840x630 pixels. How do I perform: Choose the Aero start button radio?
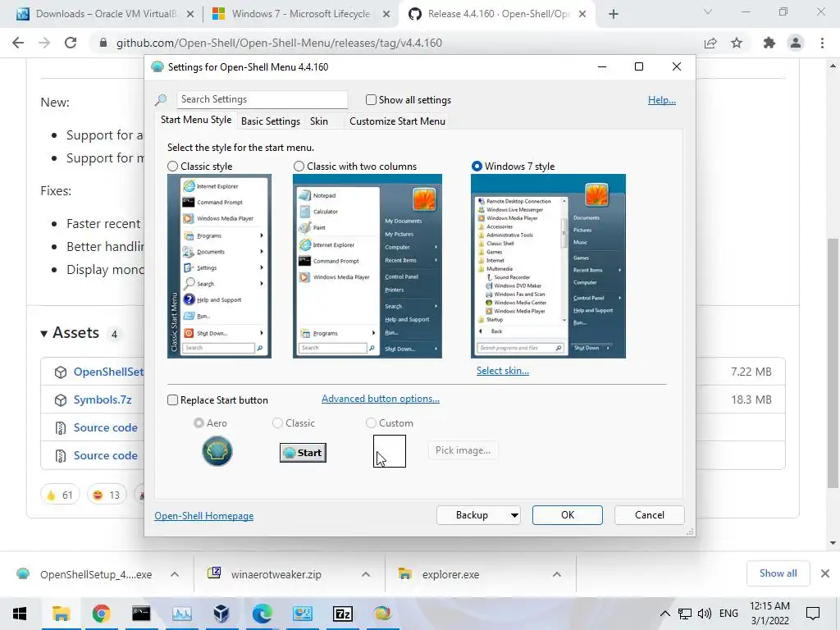pyautogui.click(x=199, y=423)
